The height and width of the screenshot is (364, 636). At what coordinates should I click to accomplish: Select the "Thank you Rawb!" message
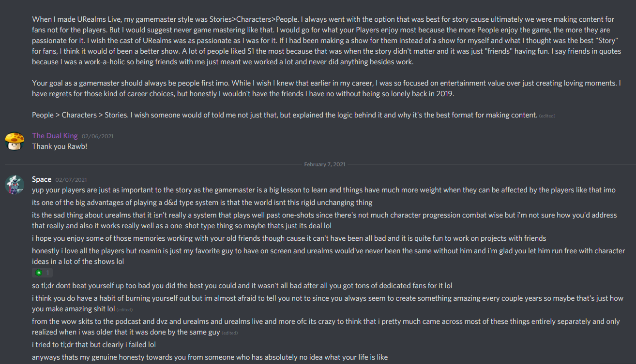(x=60, y=146)
